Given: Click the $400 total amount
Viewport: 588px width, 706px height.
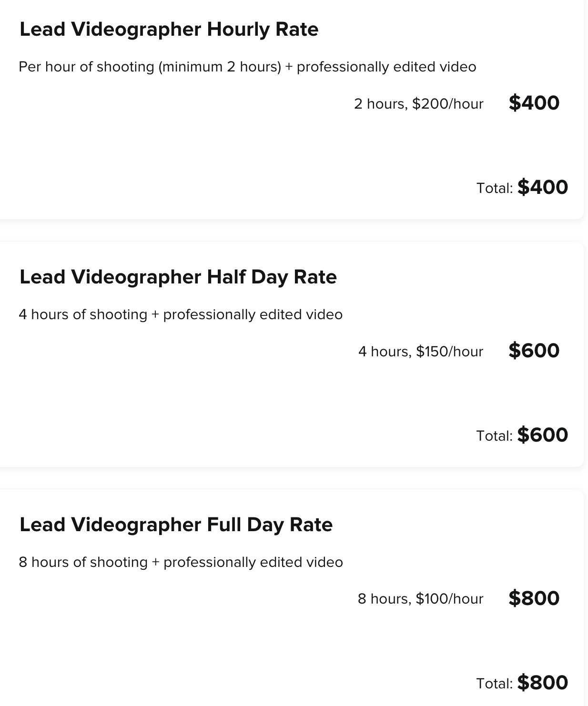Looking at the screenshot, I should coord(542,187).
